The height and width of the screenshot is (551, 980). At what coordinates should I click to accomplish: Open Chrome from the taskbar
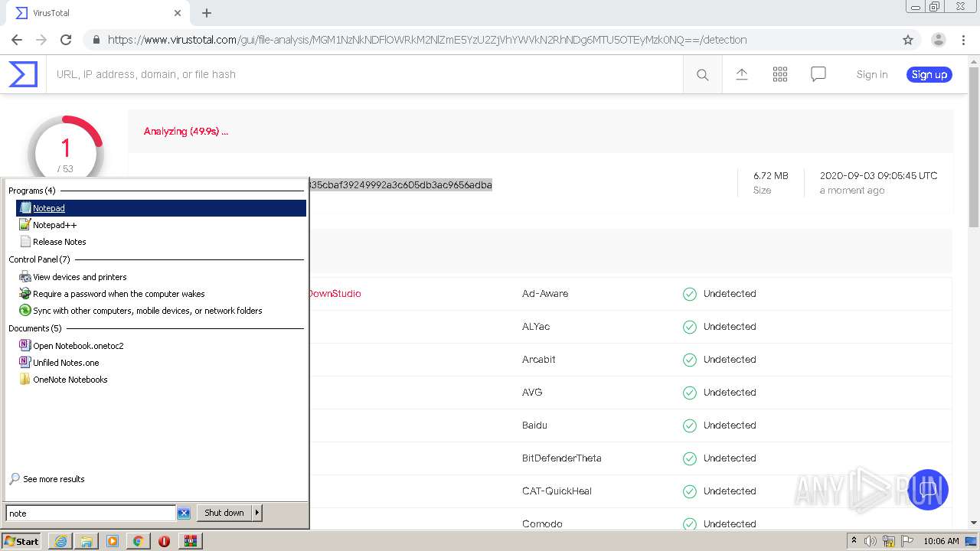pos(139,541)
